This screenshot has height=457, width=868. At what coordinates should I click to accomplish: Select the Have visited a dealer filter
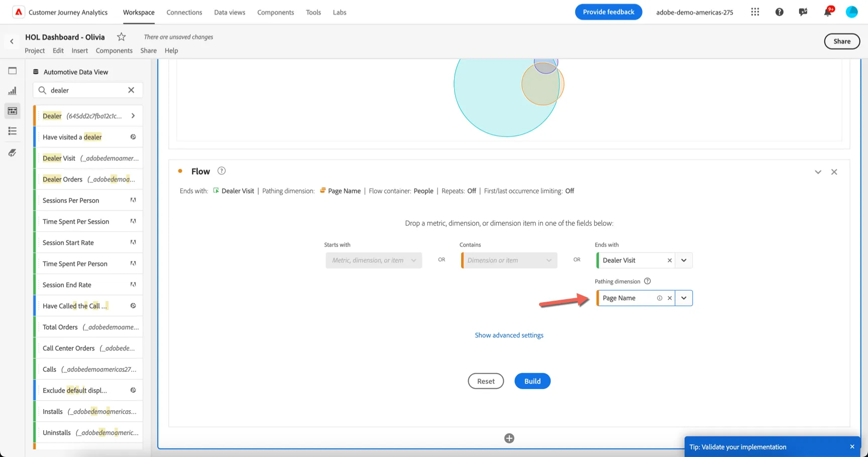pyautogui.click(x=88, y=137)
